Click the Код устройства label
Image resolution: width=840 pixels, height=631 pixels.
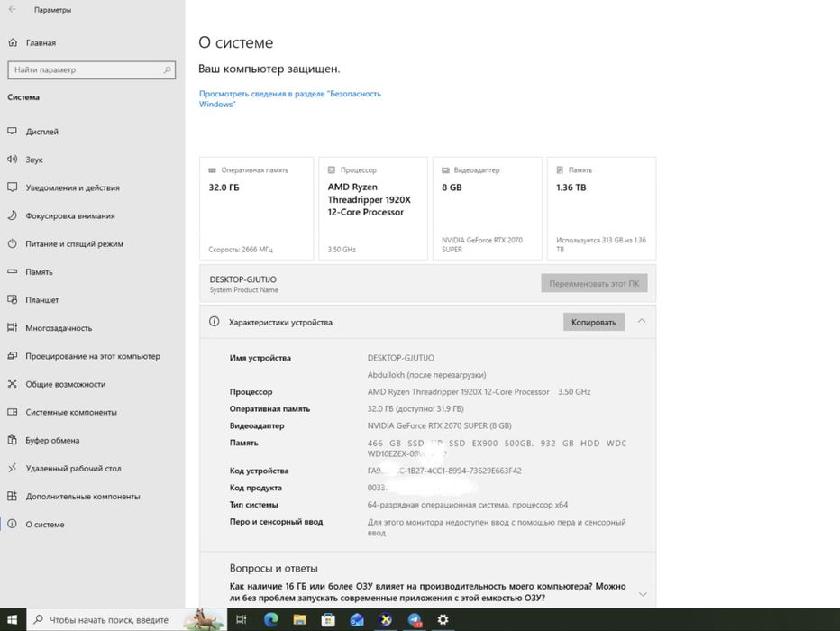coord(259,471)
